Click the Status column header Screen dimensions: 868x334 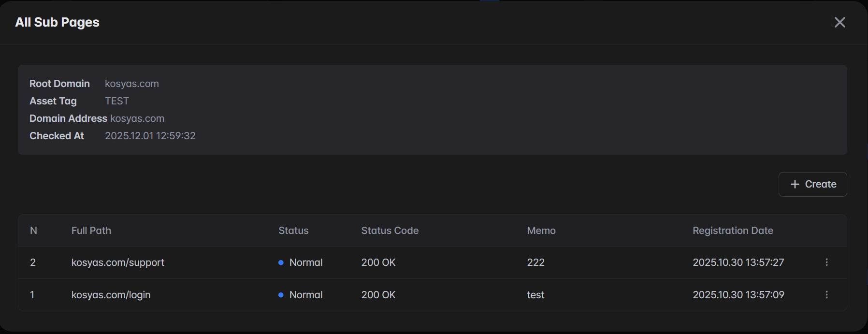[293, 231]
